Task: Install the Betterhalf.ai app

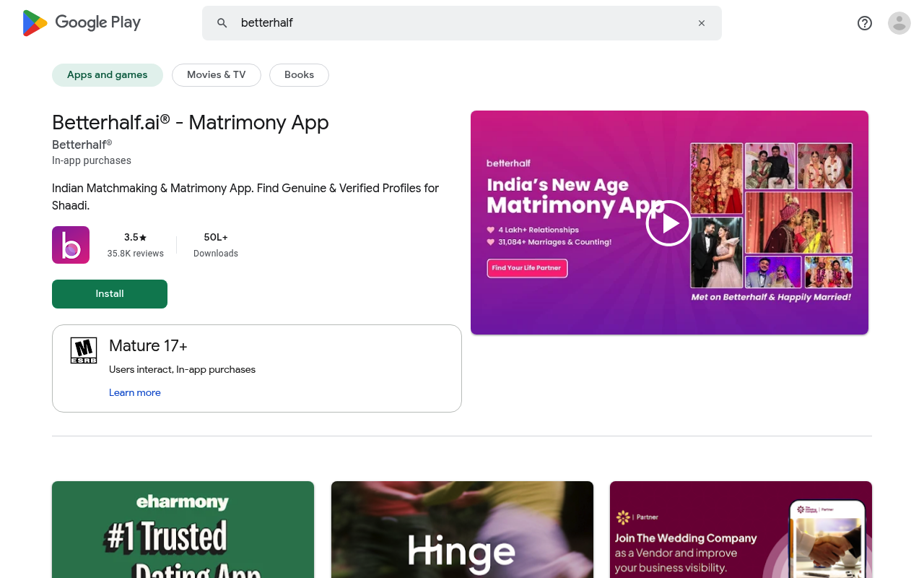Action: click(110, 294)
